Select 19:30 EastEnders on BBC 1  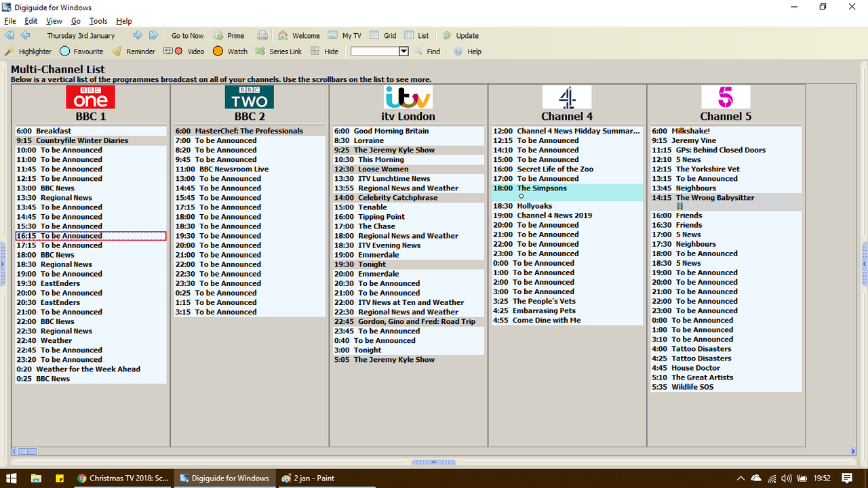point(91,283)
